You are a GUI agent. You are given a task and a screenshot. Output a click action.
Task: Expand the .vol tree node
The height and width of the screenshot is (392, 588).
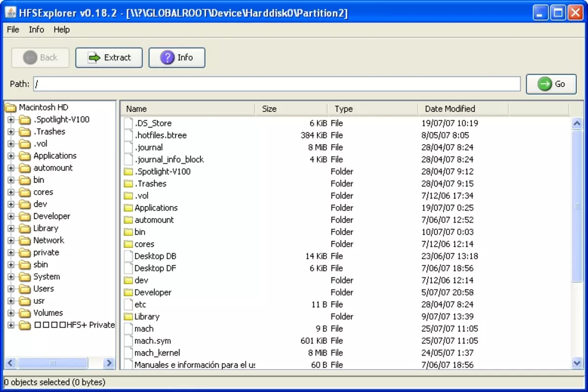[11, 144]
